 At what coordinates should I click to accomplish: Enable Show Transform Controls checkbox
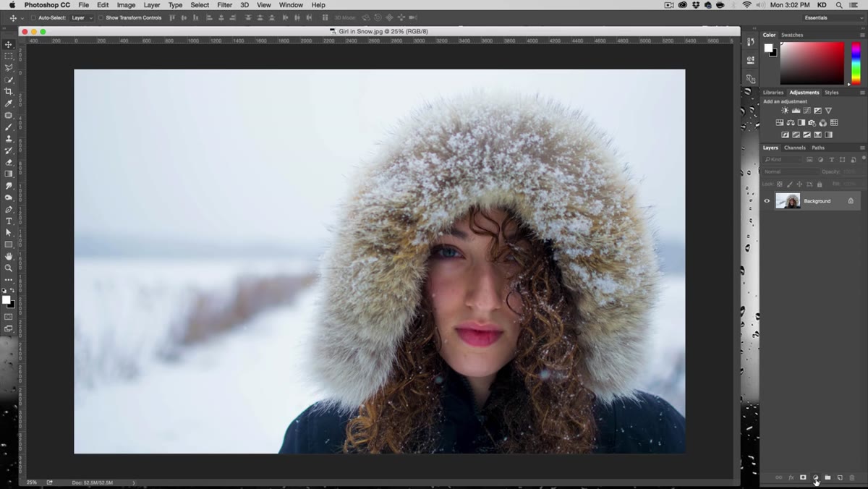pyautogui.click(x=101, y=17)
